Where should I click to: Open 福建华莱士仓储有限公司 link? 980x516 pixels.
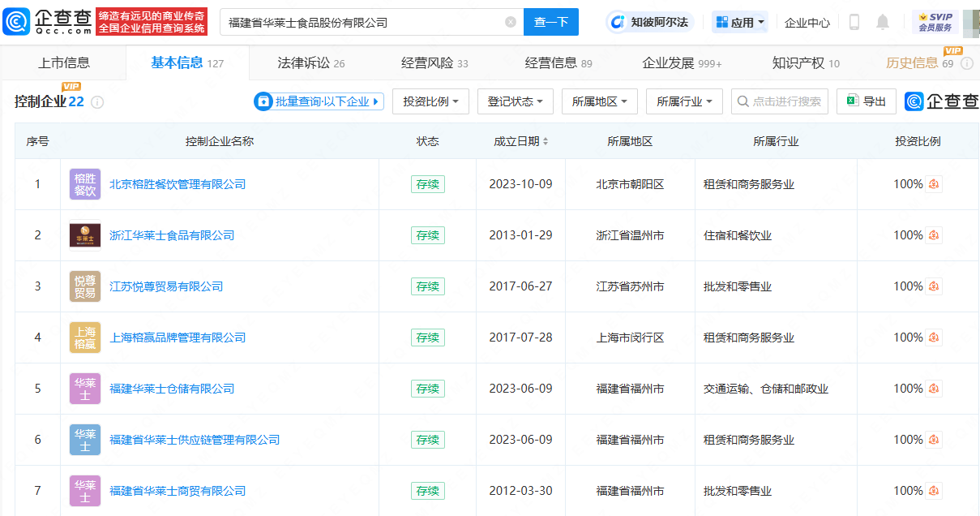172,389
